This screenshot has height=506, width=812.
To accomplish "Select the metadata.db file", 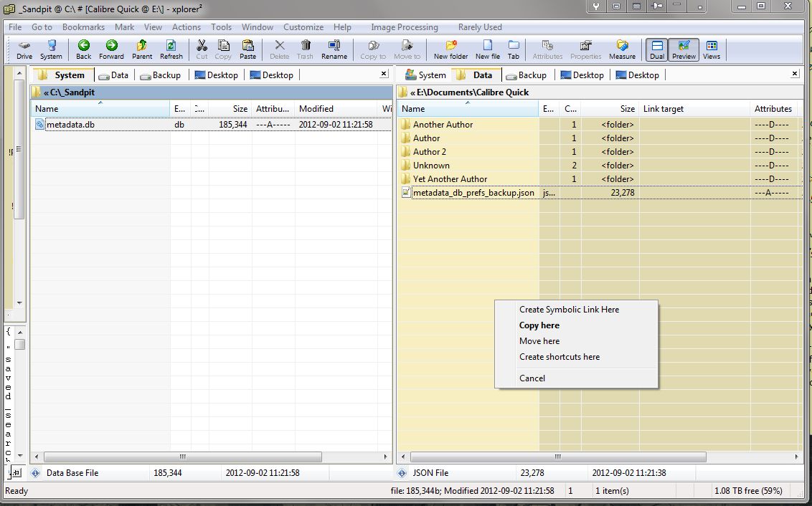I will pyautogui.click(x=70, y=124).
